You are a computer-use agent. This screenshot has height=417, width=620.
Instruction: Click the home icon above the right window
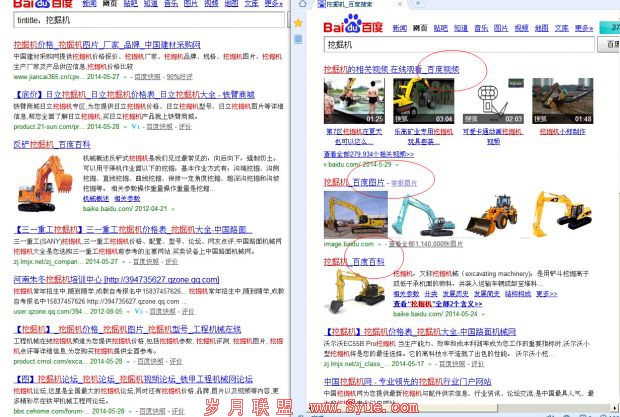point(302,4)
